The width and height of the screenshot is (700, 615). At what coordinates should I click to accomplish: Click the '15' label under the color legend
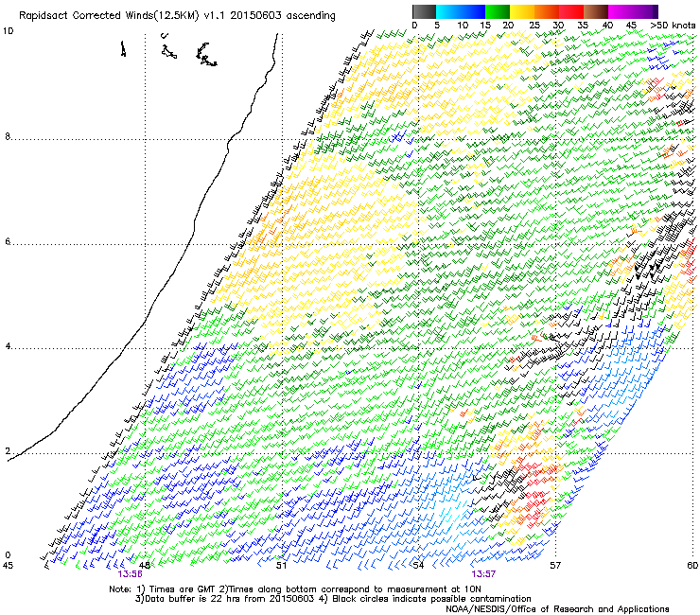pyautogui.click(x=485, y=25)
